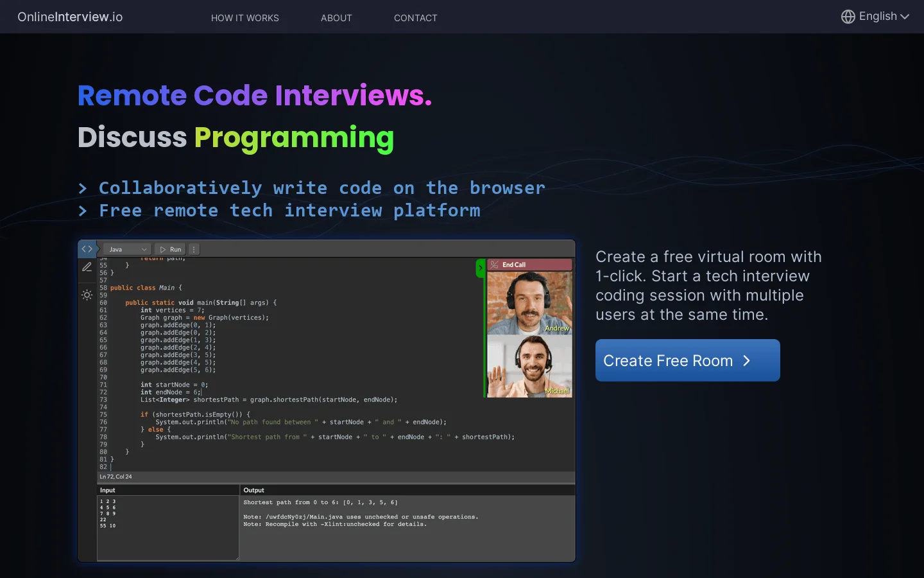Viewport: 924px width, 578px height.
Task: Click the 'Ln 72, Col 24' status text
Action: pos(116,477)
